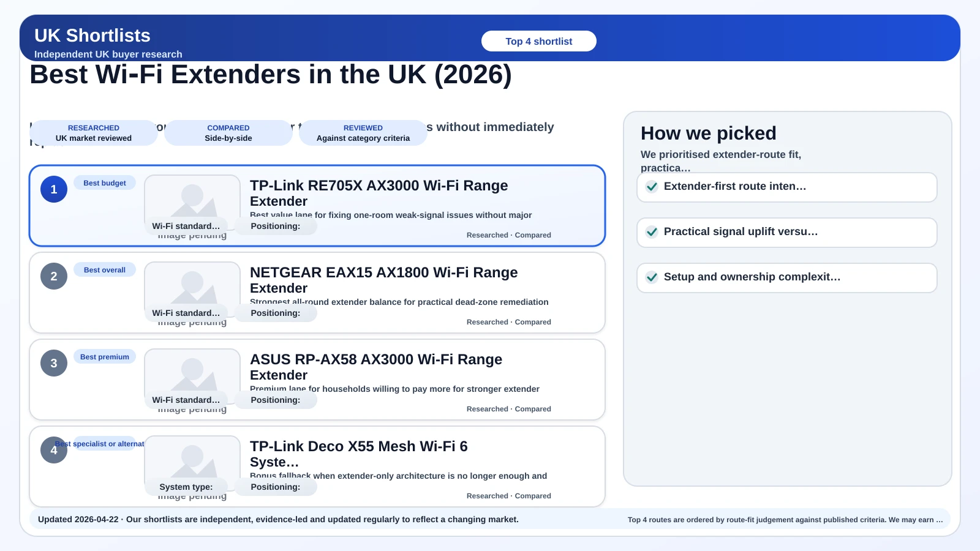Click COMPARED Side-by-side badge
This screenshot has height=551, width=980.
(x=228, y=133)
